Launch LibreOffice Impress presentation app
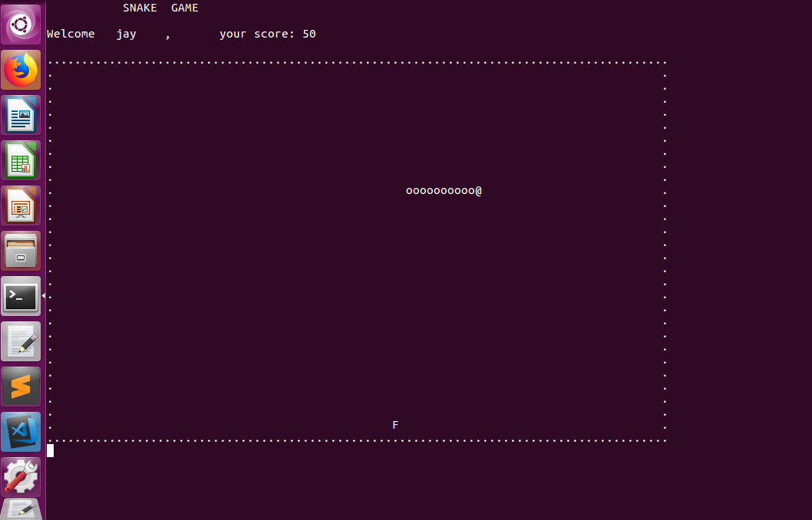Screen dimensions: 812x520 tap(21, 206)
